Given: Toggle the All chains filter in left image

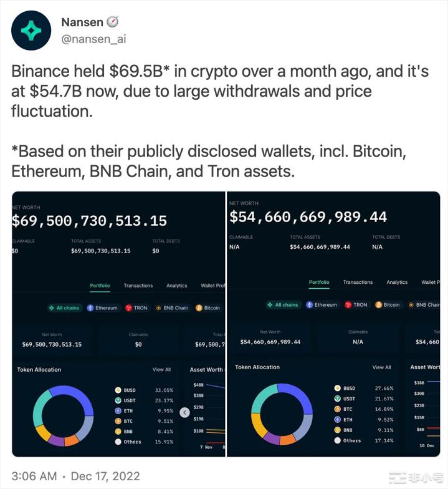Looking at the screenshot, I should point(64,308).
